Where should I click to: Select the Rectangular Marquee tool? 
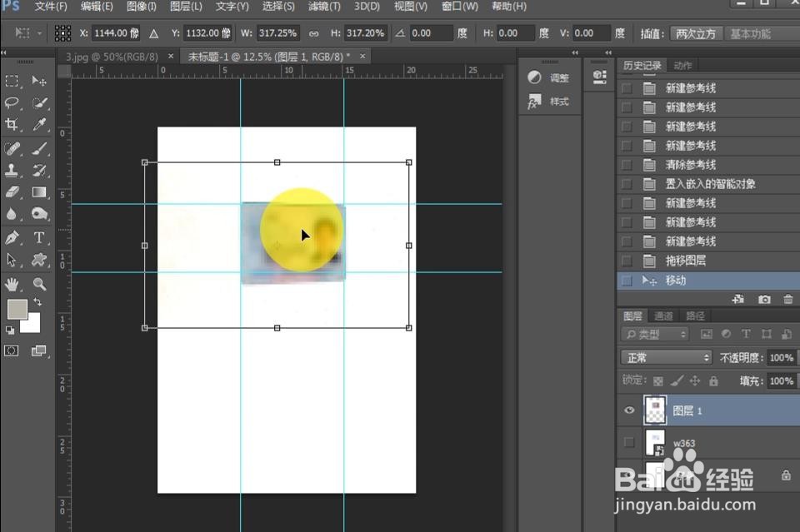12,81
